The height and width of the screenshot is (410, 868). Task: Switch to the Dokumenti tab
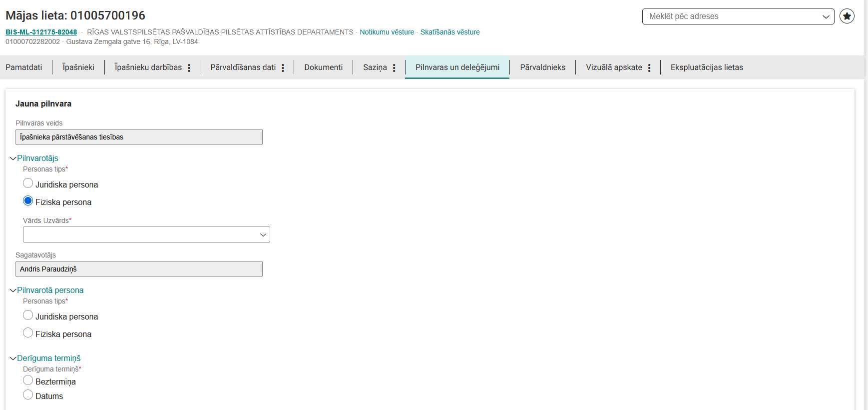click(323, 67)
